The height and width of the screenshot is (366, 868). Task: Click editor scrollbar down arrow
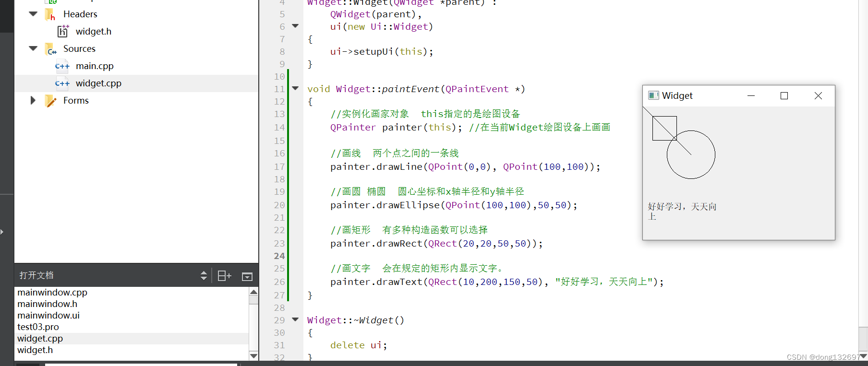click(863, 356)
